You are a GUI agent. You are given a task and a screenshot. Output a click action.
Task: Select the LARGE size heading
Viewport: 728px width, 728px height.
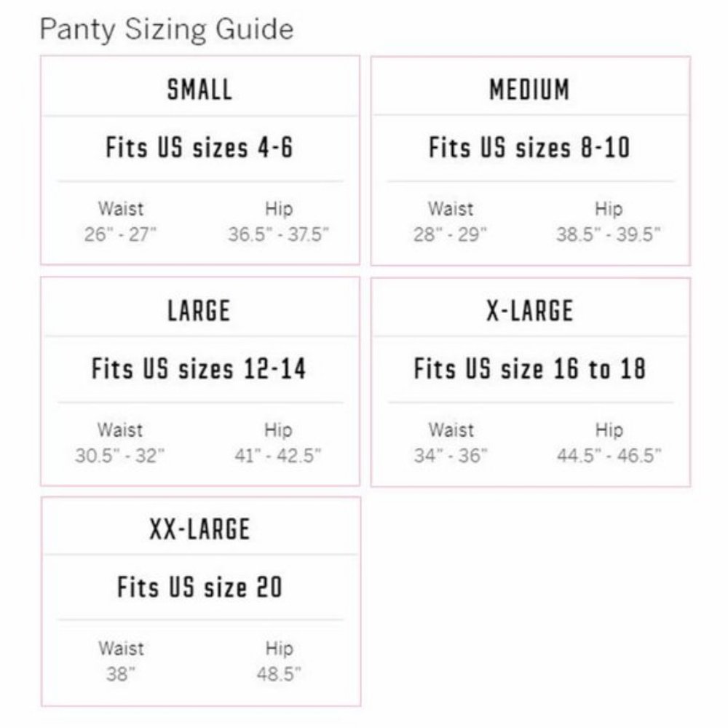coord(199,310)
